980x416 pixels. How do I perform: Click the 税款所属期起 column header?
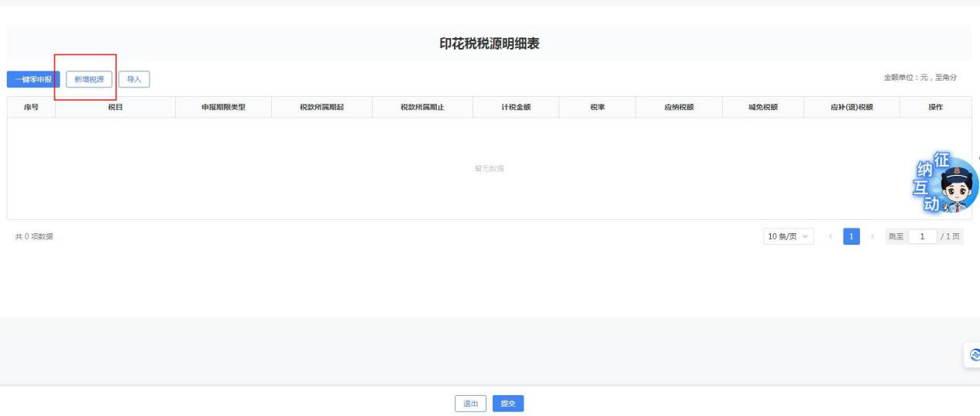coord(322,108)
